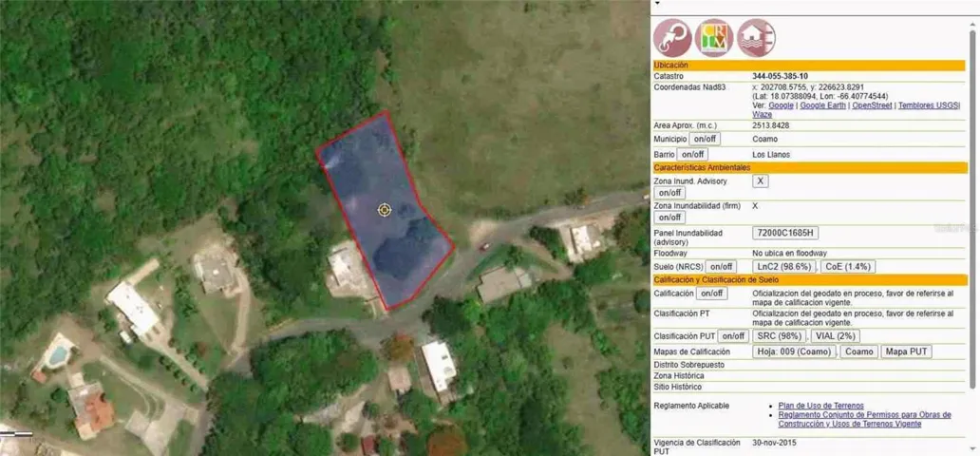
Task: Open the Temblores USGS link
Action: pyautogui.click(x=928, y=105)
